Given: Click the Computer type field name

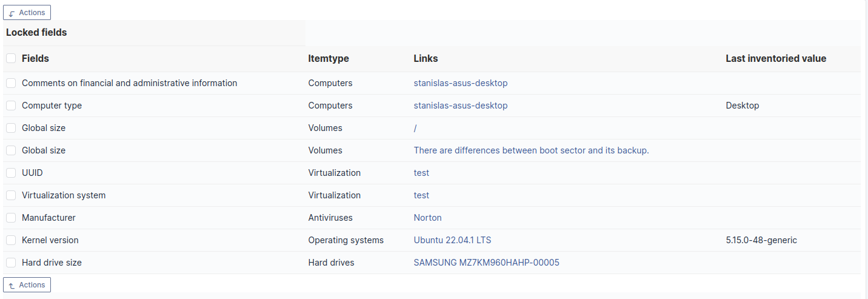Looking at the screenshot, I should tap(52, 106).
